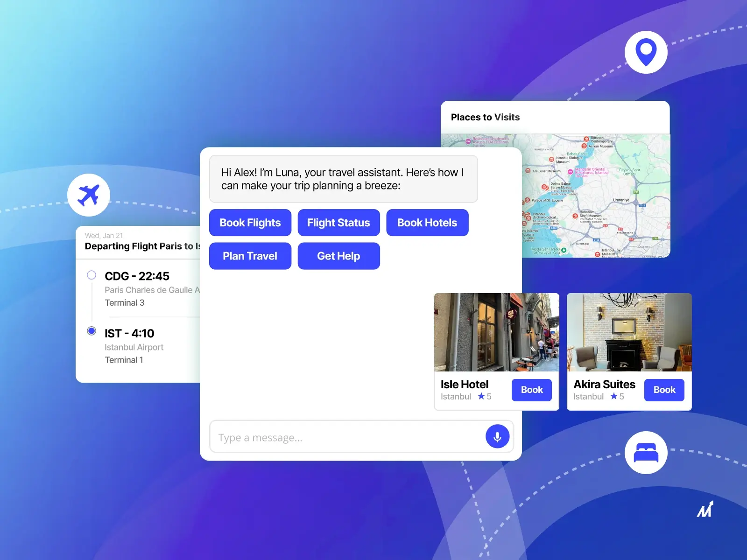Viewport: 747px width, 560px height.
Task: Click the logo mark in bottom corner
Action: (x=705, y=509)
